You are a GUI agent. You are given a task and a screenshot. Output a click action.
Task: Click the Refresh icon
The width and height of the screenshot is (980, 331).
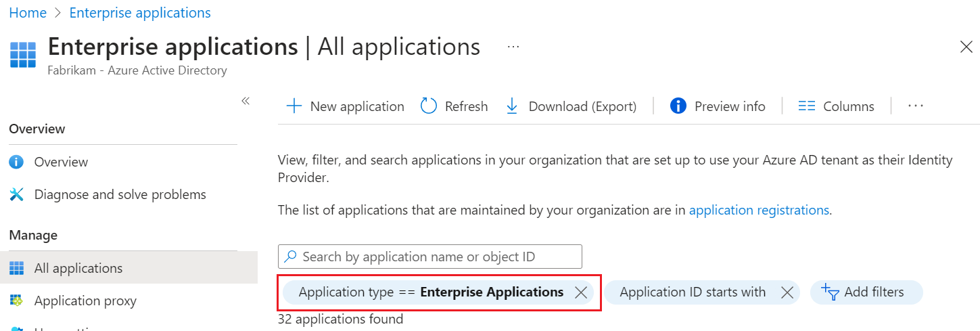[x=429, y=106]
